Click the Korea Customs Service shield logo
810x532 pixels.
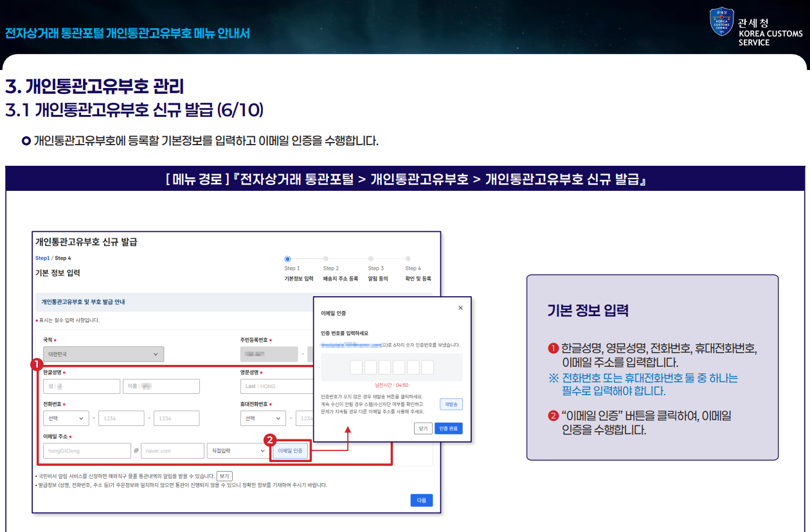click(x=721, y=22)
